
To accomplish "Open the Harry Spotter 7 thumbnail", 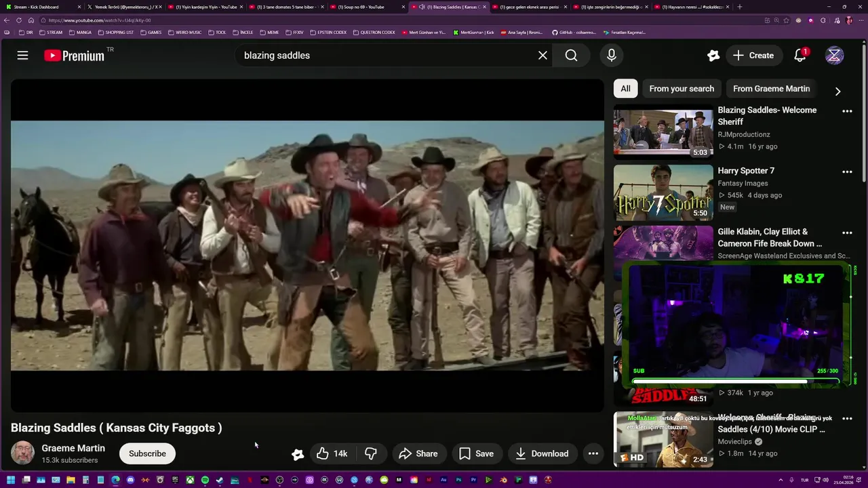I will (x=663, y=192).
